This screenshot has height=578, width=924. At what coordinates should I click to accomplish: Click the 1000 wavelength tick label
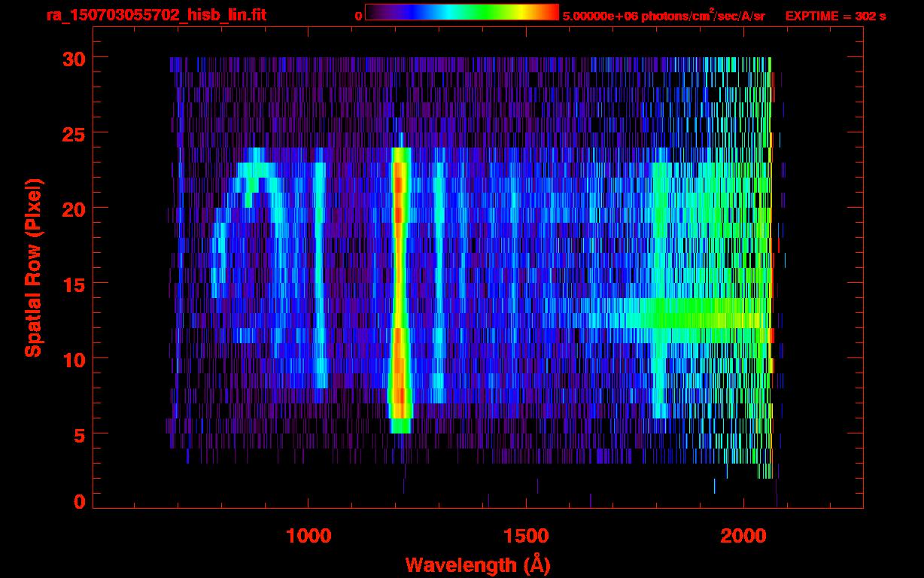[x=309, y=535]
